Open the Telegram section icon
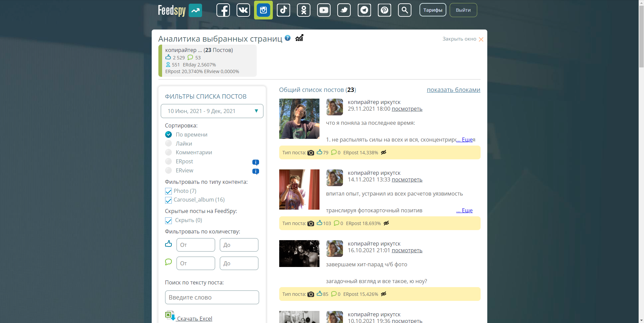This screenshot has height=323, width=644. click(364, 10)
